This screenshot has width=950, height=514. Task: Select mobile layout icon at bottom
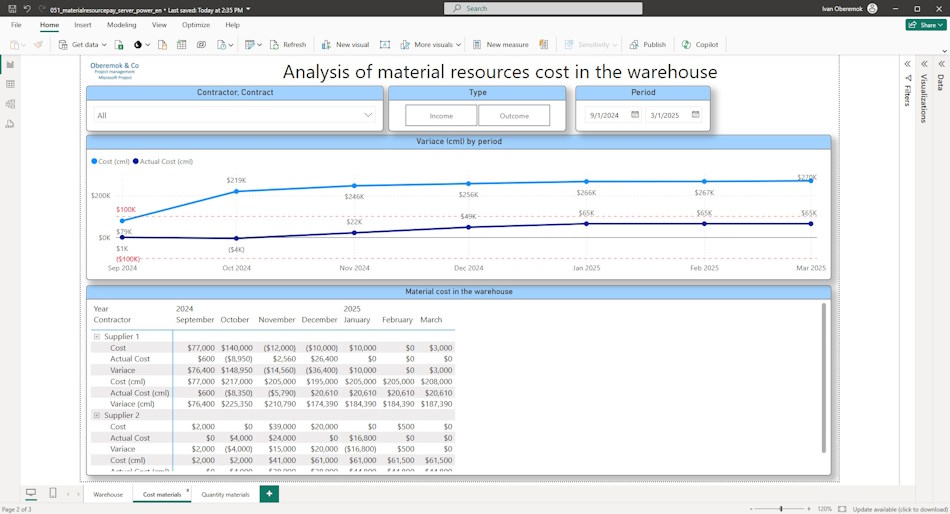click(x=53, y=493)
